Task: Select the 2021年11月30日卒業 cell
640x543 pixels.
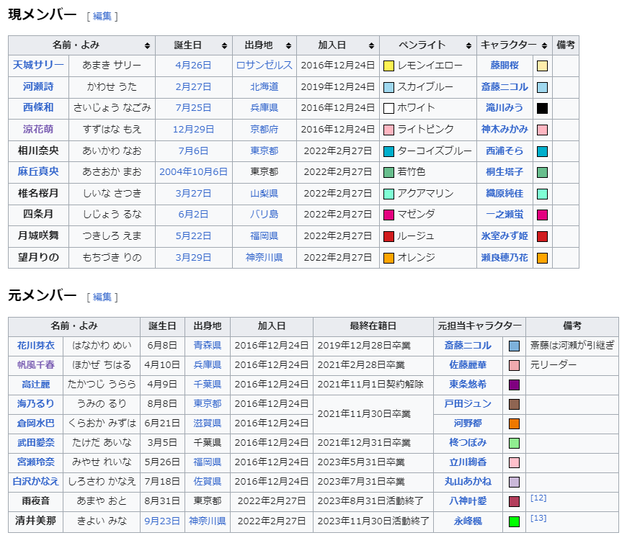Action: [x=373, y=414]
